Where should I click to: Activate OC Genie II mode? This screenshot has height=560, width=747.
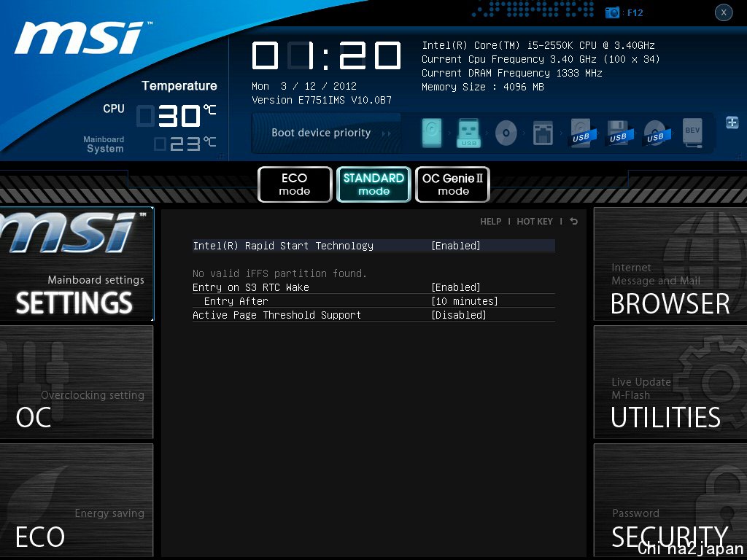click(452, 184)
